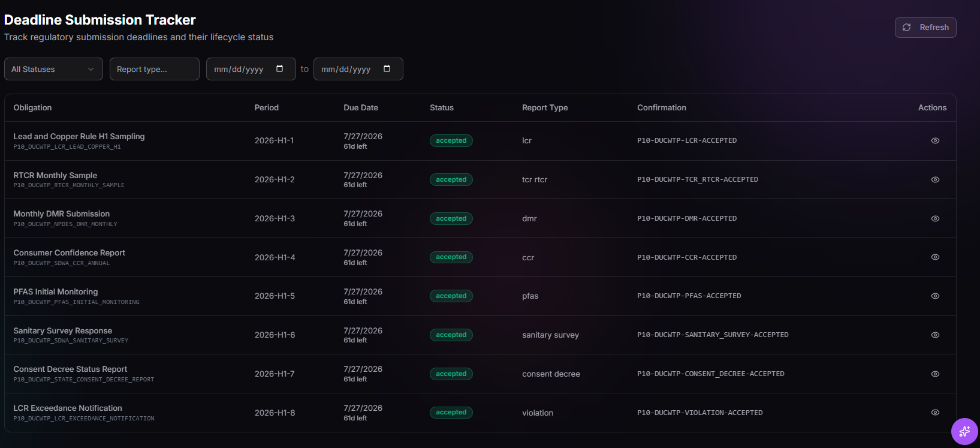Click report type 'sanitary survey'
This screenshot has height=448, width=980.
click(550, 335)
